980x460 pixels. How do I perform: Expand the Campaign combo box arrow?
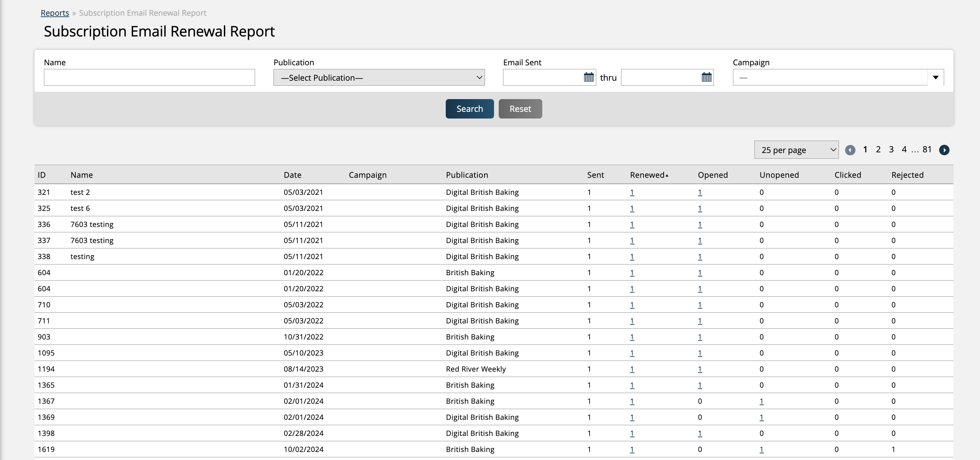pos(935,78)
